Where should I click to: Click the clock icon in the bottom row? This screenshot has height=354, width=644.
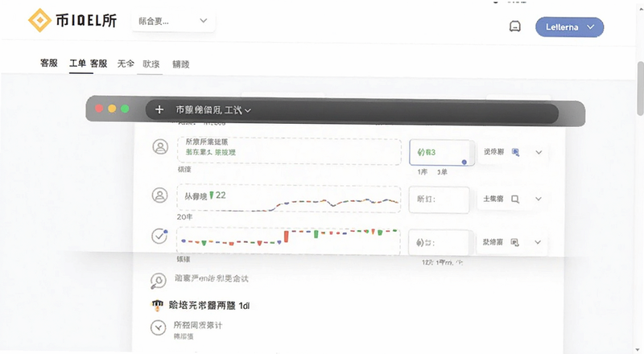pyautogui.click(x=158, y=327)
